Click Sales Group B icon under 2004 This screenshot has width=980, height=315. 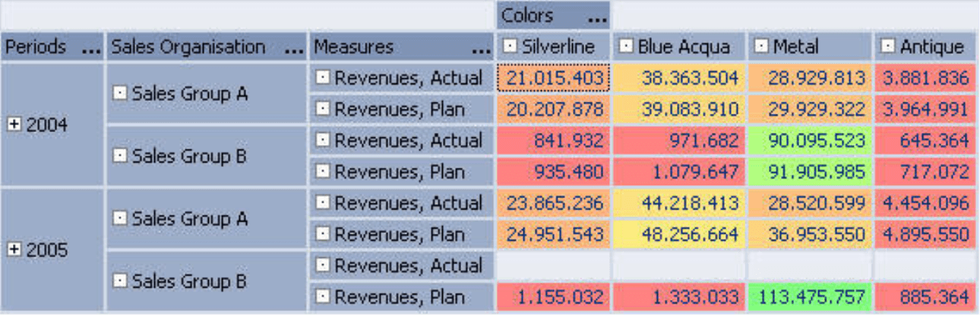[119, 156]
